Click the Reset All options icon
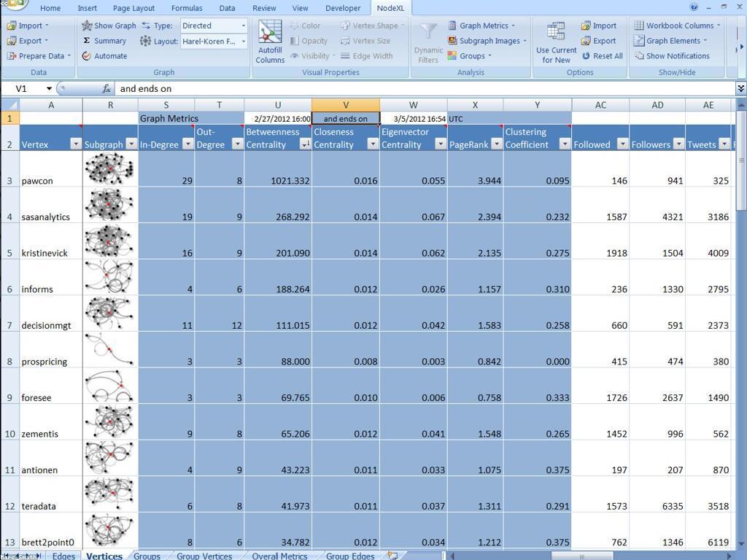This screenshot has width=747, height=560. 586,56
